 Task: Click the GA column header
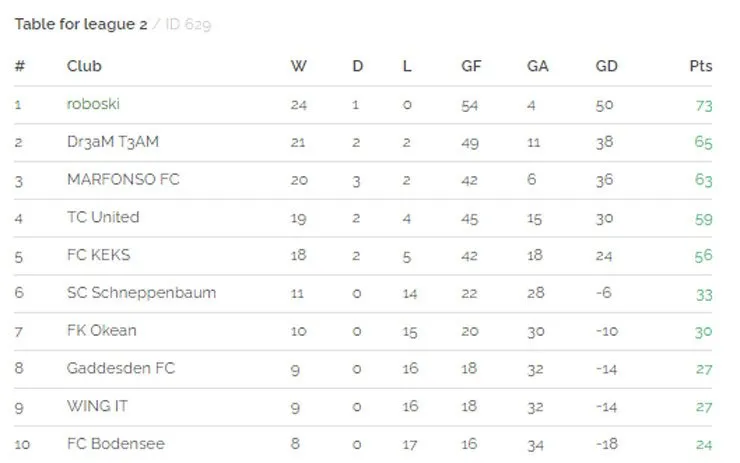[x=538, y=66]
